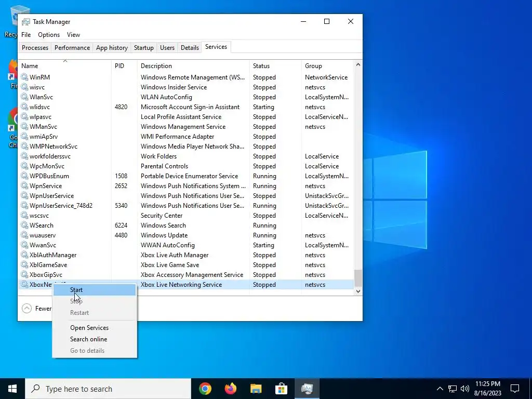The width and height of the screenshot is (532, 399).
Task: Click gear icon beside WlanSvc service
Action: 24,97
